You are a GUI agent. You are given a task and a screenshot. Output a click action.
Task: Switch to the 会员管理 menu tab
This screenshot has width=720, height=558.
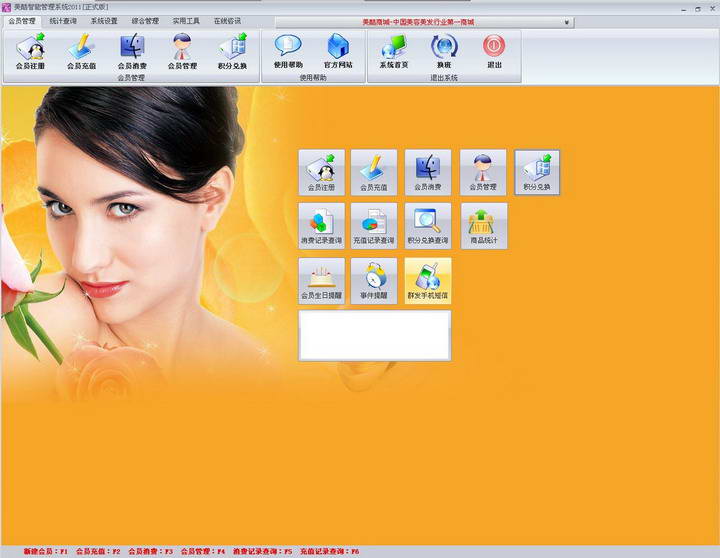pyautogui.click(x=22, y=21)
